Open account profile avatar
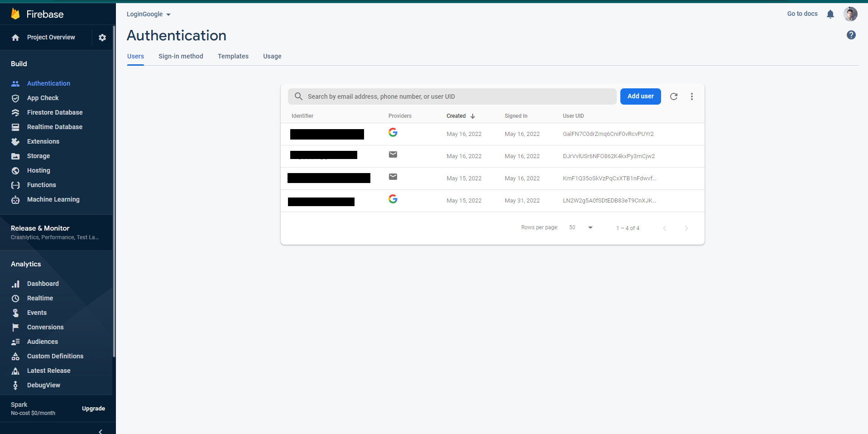This screenshot has width=868, height=434. click(850, 14)
